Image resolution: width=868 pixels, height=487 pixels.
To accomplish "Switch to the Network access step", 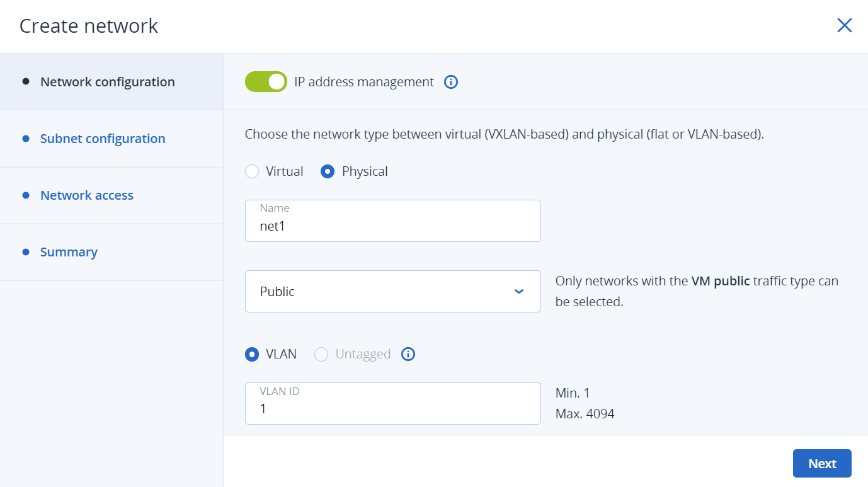I will (x=87, y=195).
